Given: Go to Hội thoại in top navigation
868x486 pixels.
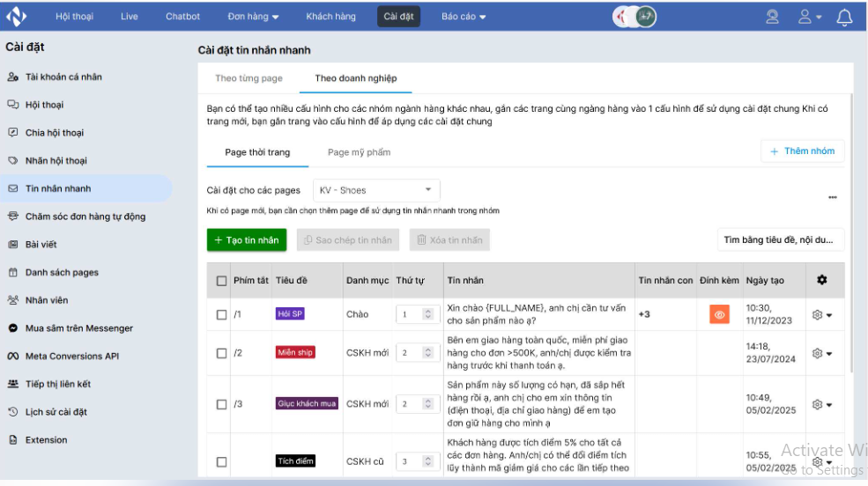Looking at the screenshot, I should coord(74,17).
